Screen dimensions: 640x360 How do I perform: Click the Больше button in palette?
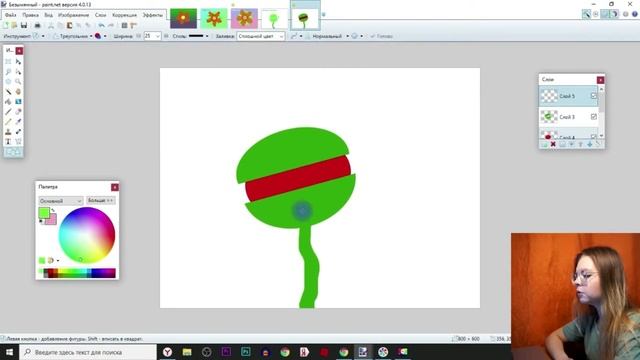click(100, 200)
